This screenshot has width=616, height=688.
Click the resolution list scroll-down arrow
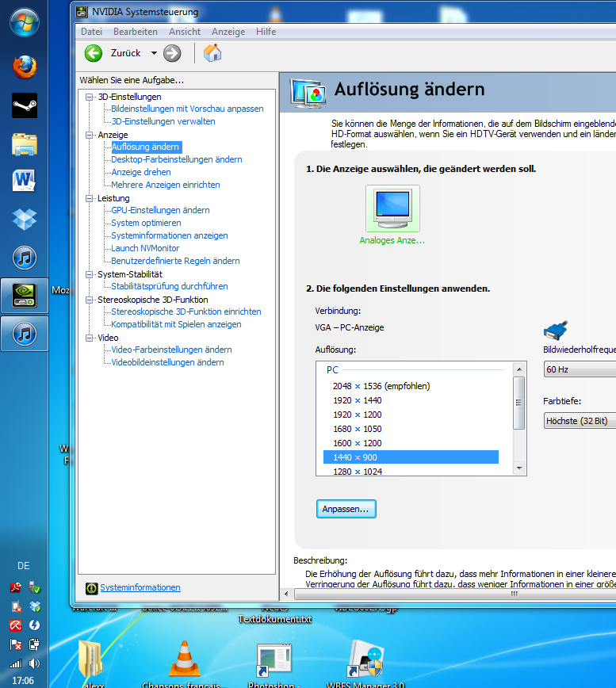(519, 468)
